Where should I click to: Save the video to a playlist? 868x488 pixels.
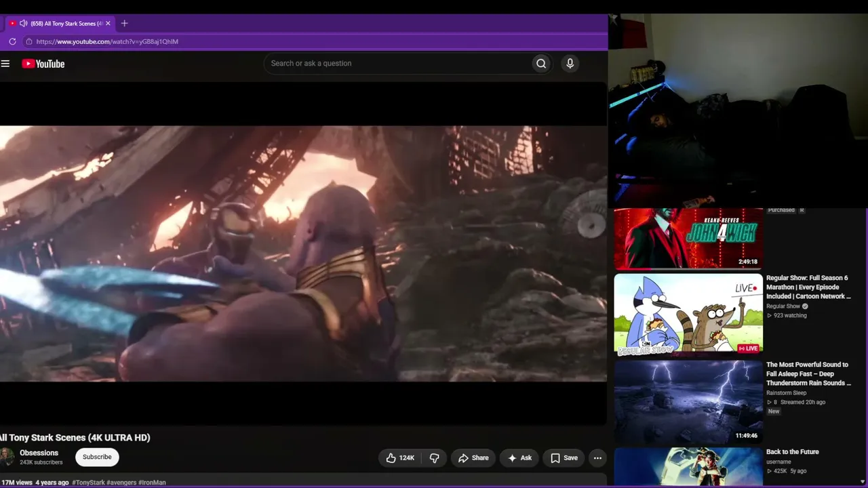point(564,458)
